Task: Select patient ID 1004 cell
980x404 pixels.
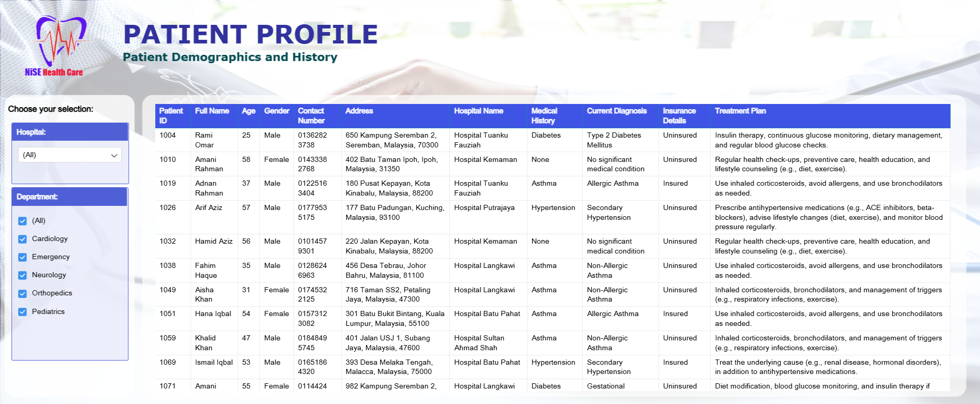Action: [x=168, y=136]
